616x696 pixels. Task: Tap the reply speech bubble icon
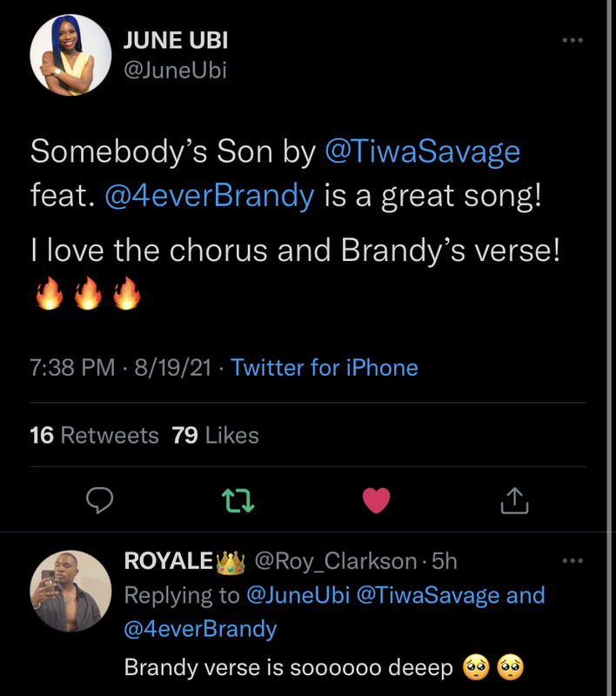click(99, 499)
